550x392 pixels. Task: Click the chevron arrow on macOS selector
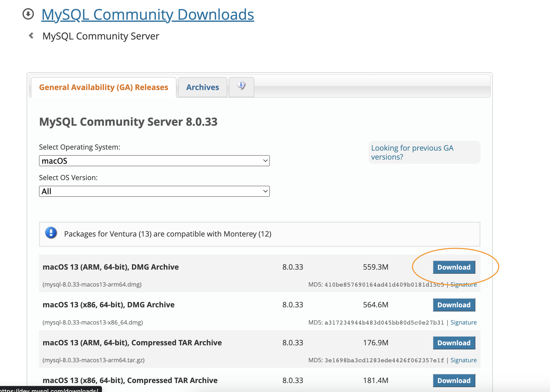(265, 161)
